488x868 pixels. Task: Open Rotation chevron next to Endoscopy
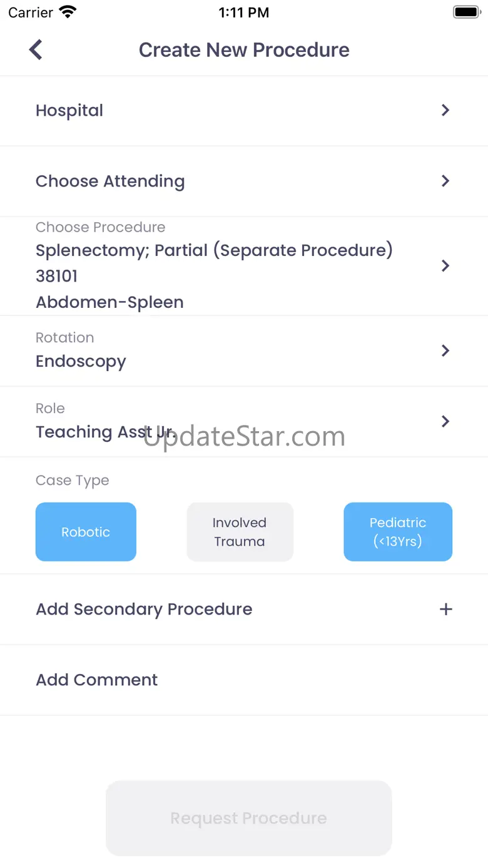tap(445, 350)
